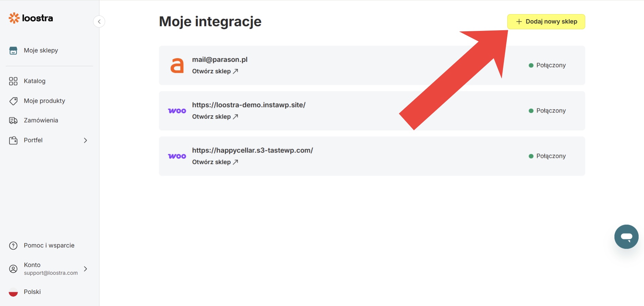This screenshot has width=644, height=306.
Task: Open shop link for happycellar.s3-tastewp.com
Action: pos(215,162)
